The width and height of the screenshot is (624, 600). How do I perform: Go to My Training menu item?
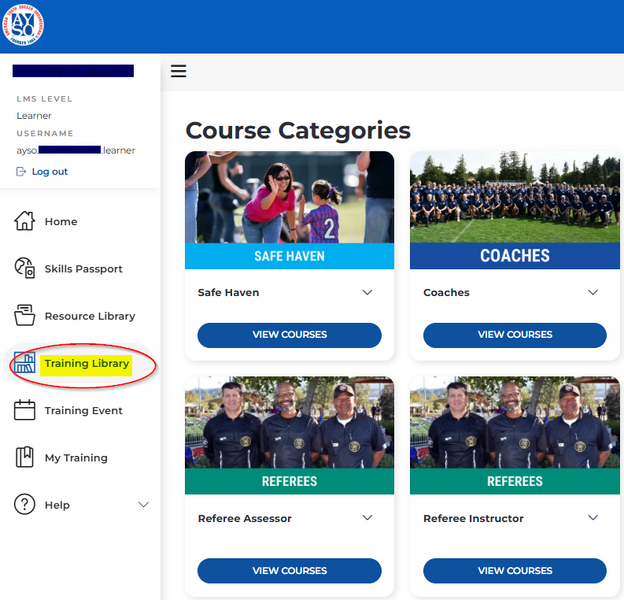pyautogui.click(x=76, y=458)
